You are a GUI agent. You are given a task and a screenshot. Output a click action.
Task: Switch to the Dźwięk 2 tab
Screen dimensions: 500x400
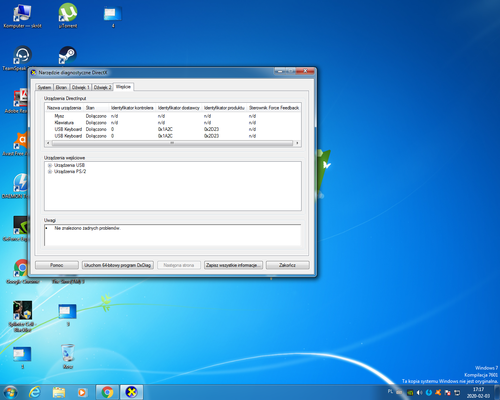102,87
